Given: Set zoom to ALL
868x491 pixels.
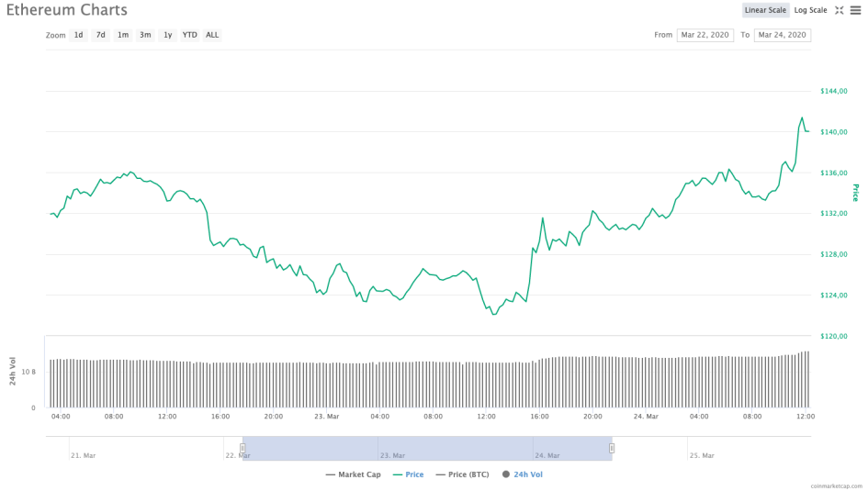Looking at the screenshot, I should tap(212, 35).
